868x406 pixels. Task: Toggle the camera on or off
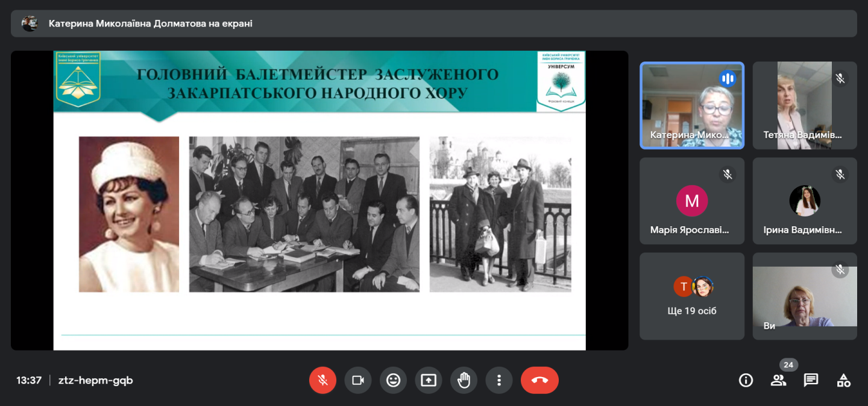click(358, 380)
